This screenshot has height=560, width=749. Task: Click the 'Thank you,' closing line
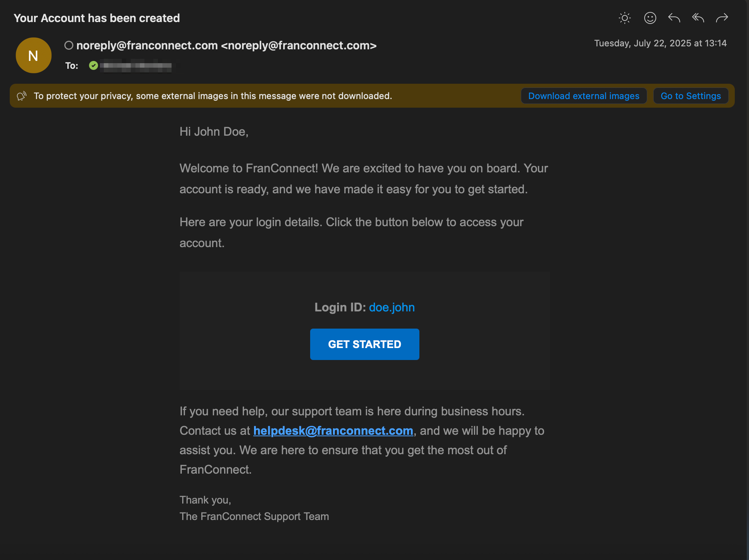pyautogui.click(x=205, y=500)
